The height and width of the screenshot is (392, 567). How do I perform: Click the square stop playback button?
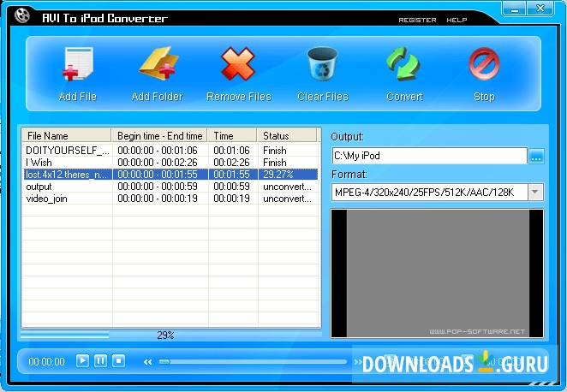119,361
